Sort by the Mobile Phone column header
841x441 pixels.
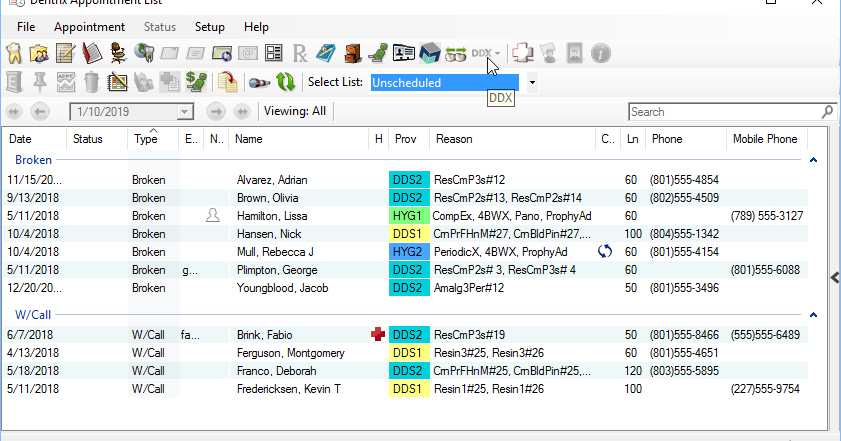pyautogui.click(x=767, y=139)
